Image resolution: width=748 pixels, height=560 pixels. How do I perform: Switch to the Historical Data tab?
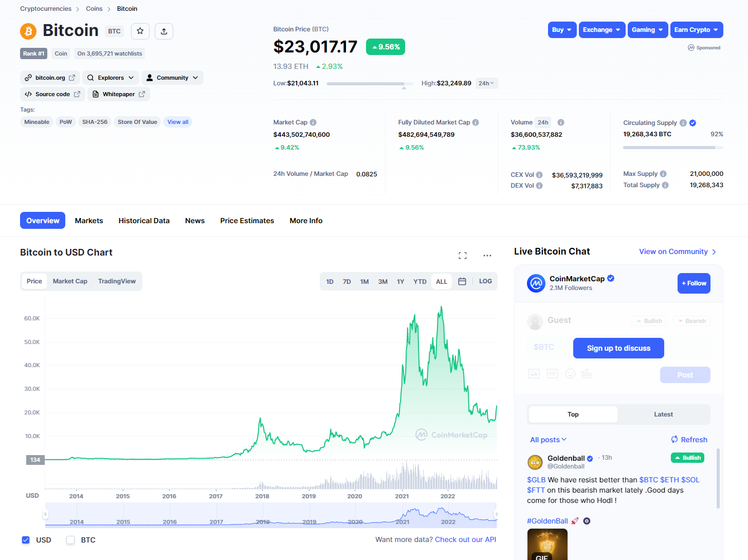tap(144, 221)
